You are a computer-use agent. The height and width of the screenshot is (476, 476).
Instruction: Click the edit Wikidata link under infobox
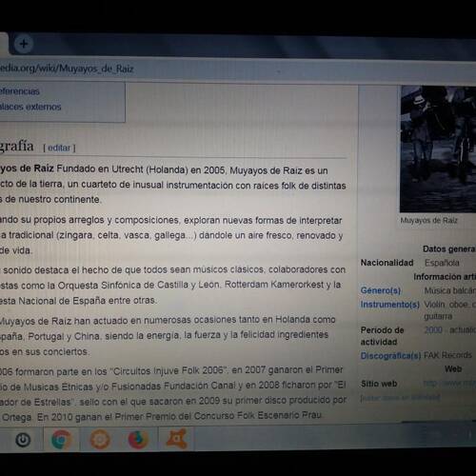[x=400, y=398]
